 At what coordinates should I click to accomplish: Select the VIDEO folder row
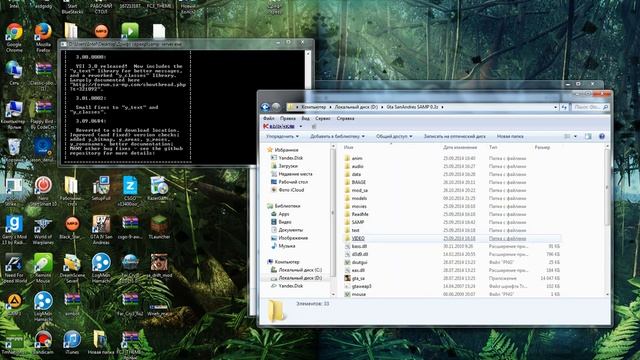click(x=452, y=238)
